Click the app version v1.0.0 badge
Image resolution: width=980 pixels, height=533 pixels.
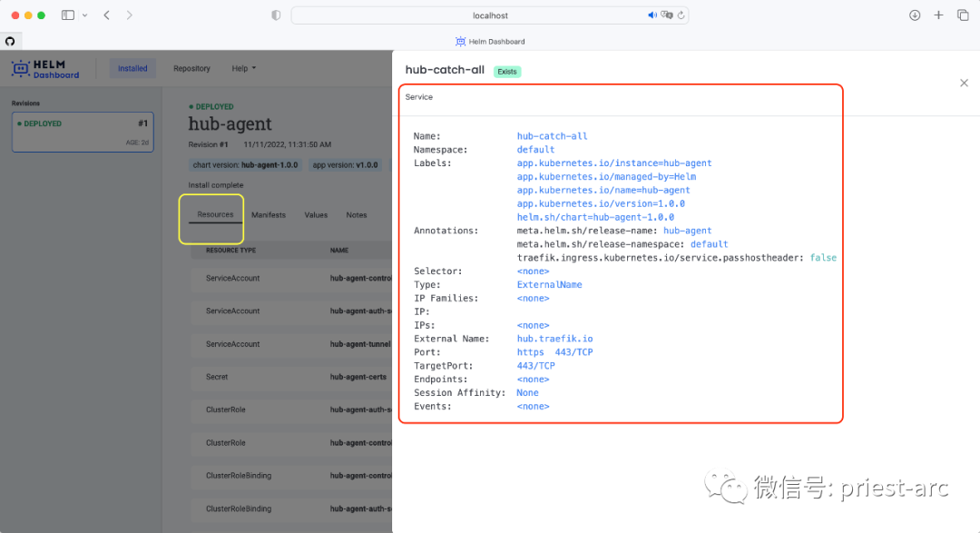pyautogui.click(x=345, y=165)
